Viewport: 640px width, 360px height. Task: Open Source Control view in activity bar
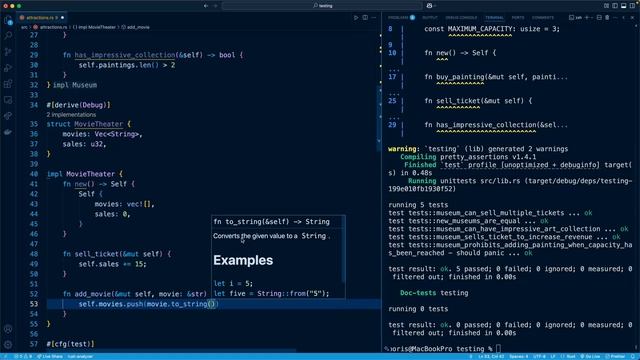pyautogui.click(x=8, y=52)
